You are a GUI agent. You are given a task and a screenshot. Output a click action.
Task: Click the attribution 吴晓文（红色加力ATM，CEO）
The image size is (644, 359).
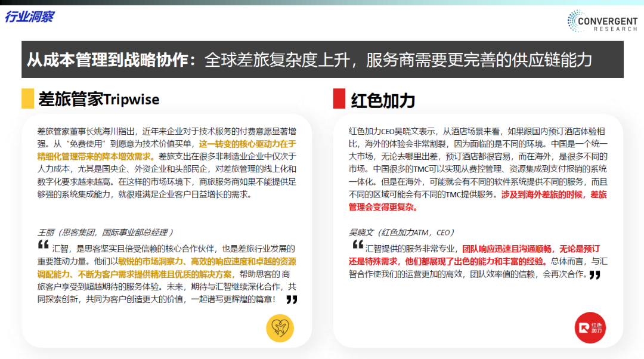tap(402, 233)
